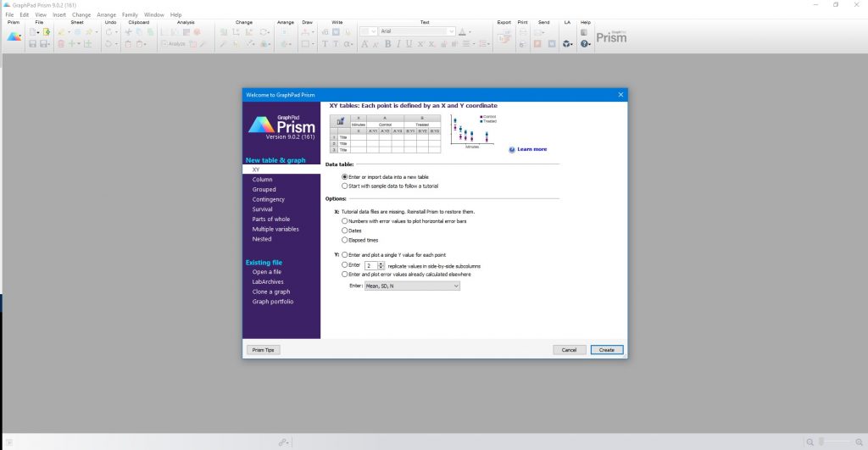Click the green plus New sheet icon
Image resolution: width=868 pixels, height=450 pixels.
[x=72, y=44]
